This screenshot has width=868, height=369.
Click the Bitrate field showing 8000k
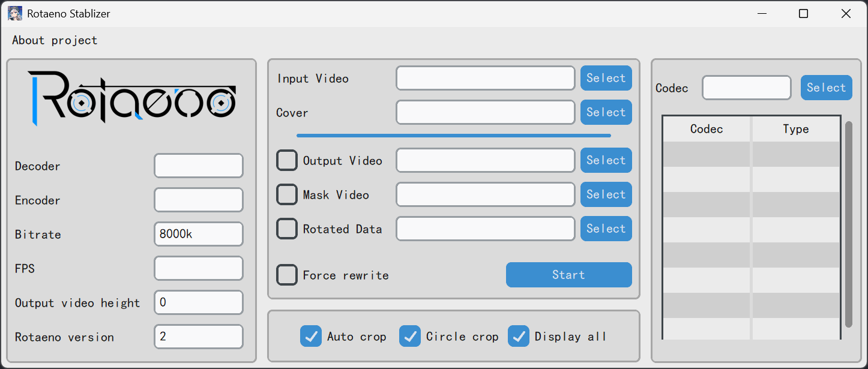[x=198, y=234]
